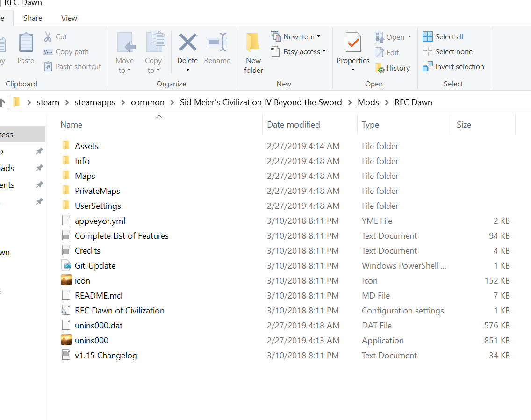
Task: Select the Git-Update PowerShell file icon
Action: pyautogui.click(x=66, y=266)
